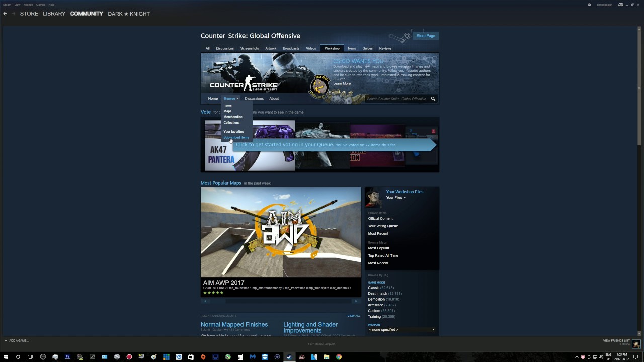The image size is (644, 362).
Task: Switch to the Reviews tab
Action: click(x=385, y=49)
